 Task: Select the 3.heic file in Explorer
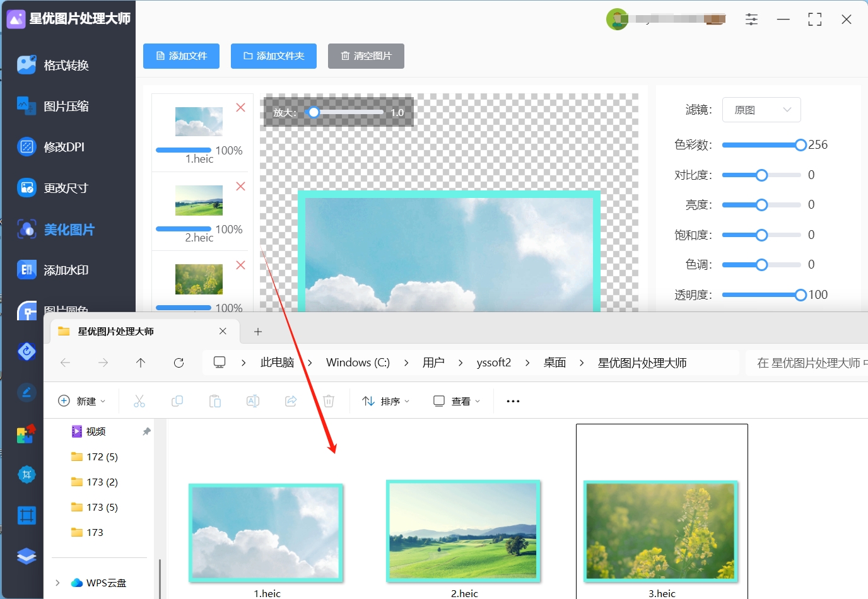point(662,511)
